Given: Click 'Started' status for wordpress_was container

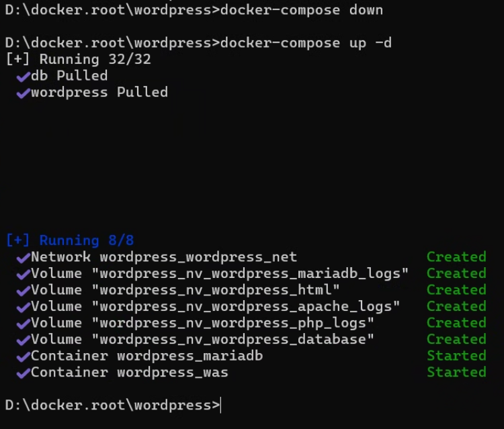Looking at the screenshot, I should [x=456, y=373].
